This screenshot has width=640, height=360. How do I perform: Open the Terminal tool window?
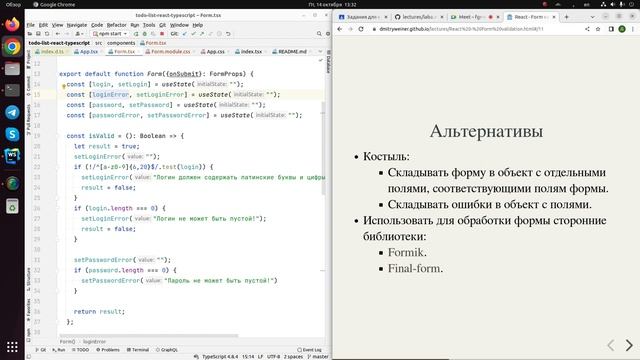click(x=138, y=350)
